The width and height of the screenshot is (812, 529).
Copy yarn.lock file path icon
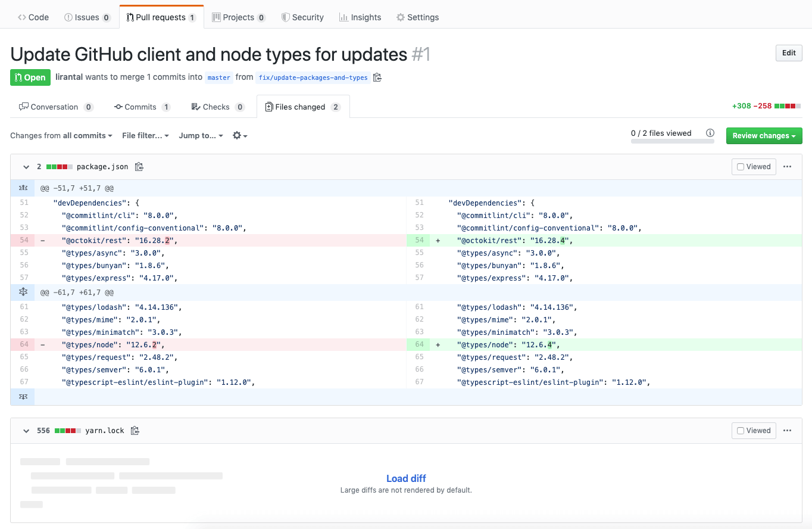pos(135,431)
